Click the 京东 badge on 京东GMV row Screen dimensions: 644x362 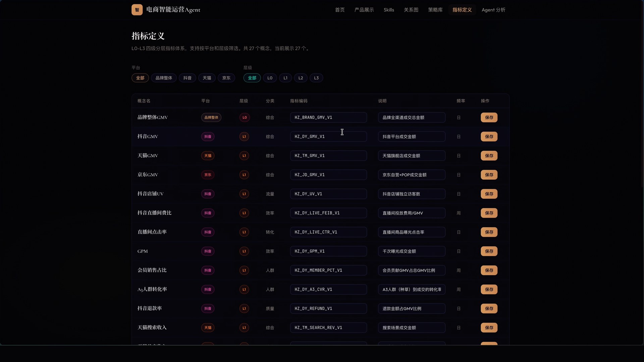[x=208, y=175]
